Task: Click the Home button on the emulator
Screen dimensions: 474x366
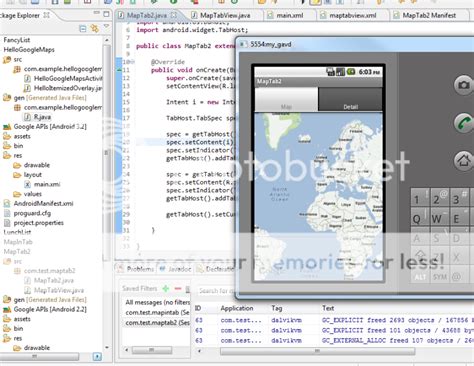Action: pos(464,161)
